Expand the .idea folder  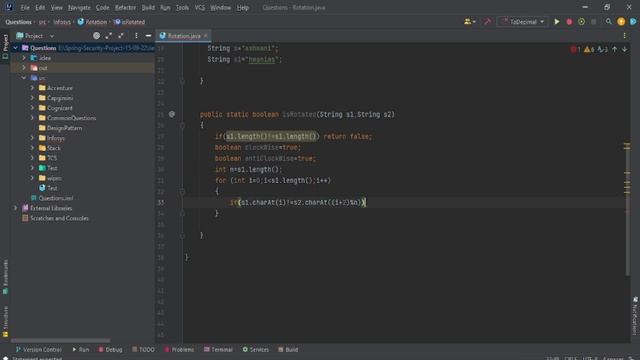tap(24, 58)
